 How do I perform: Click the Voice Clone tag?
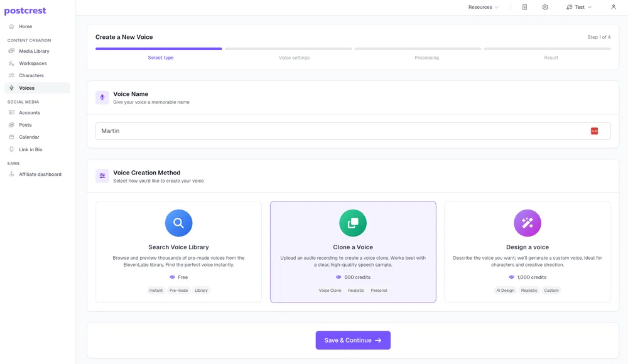tap(330, 291)
